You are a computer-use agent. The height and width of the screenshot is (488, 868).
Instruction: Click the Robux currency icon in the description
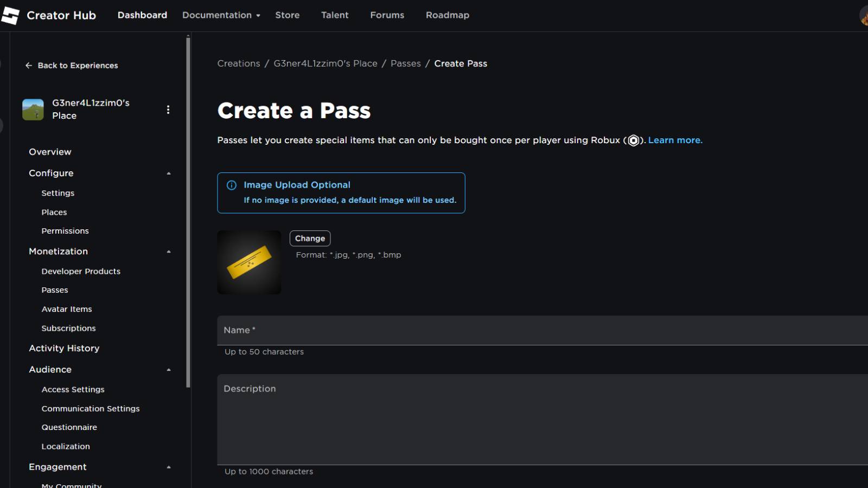pyautogui.click(x=634, y=140)
